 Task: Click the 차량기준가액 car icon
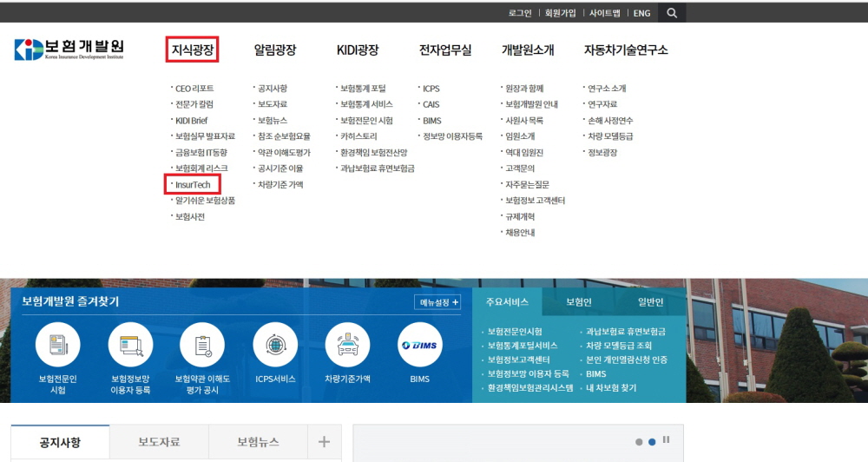click(347, 345)
